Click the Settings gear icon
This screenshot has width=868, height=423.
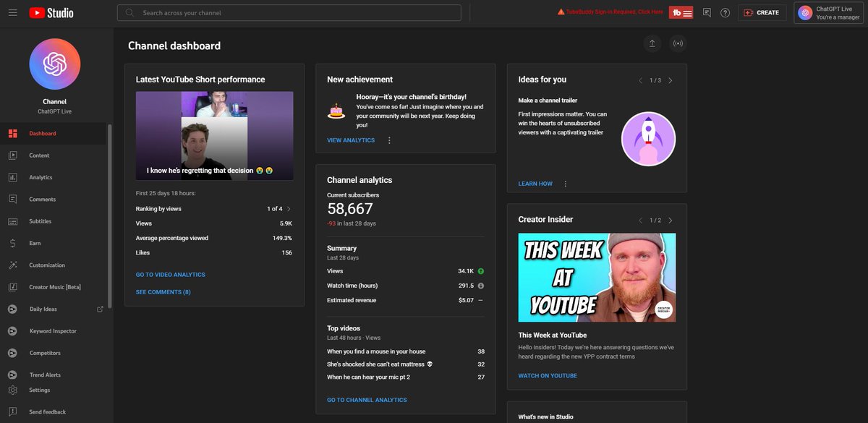pyautogui.click(x=12, y=390)
